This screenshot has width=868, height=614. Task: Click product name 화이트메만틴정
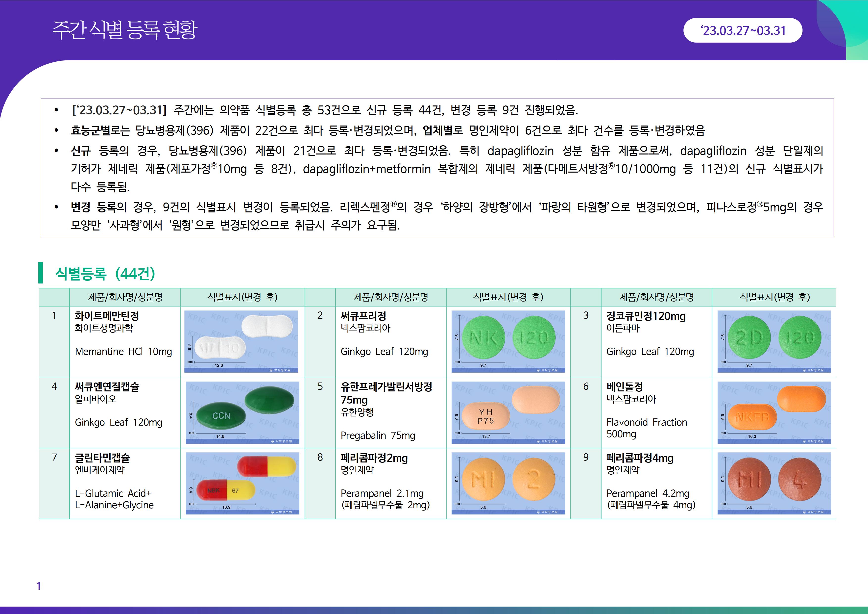tap(107, 315)
